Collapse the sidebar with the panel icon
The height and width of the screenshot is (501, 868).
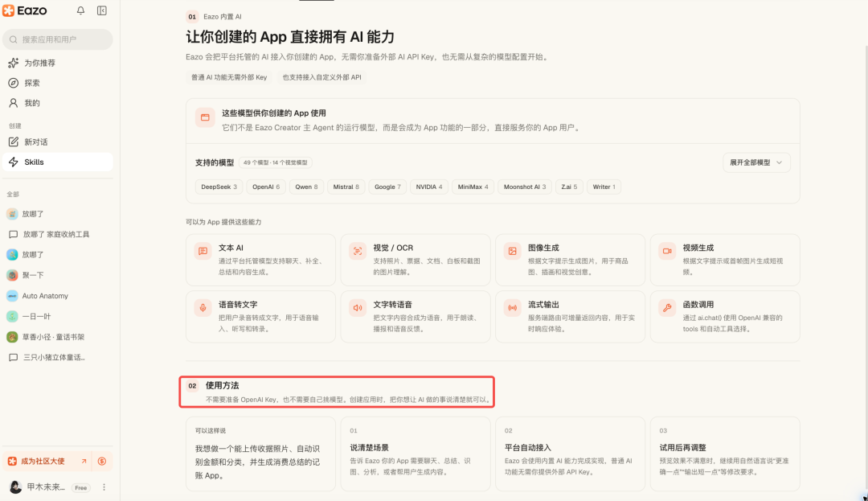[x=102, y=10]
